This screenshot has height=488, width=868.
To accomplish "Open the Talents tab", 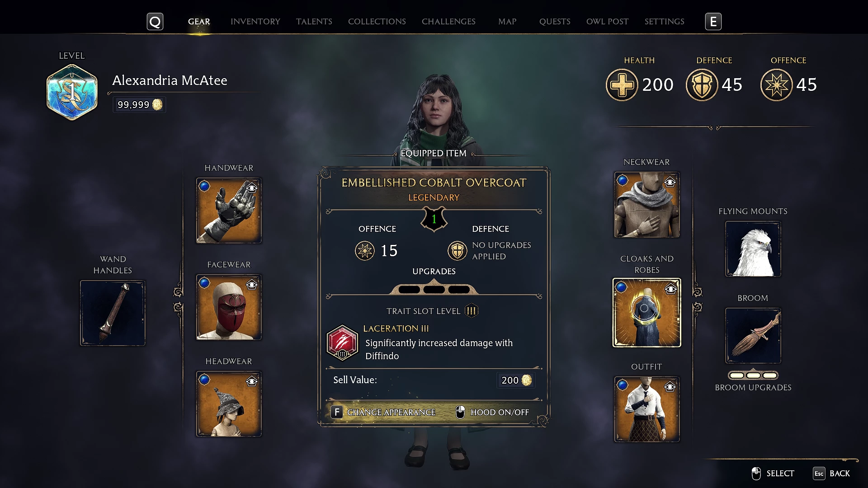I will click(x=314, y=22).
